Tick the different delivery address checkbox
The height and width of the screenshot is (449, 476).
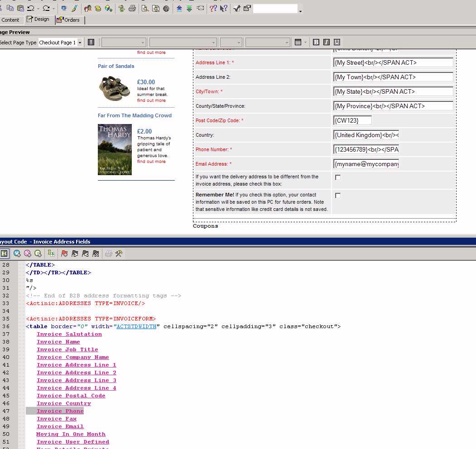338,177
